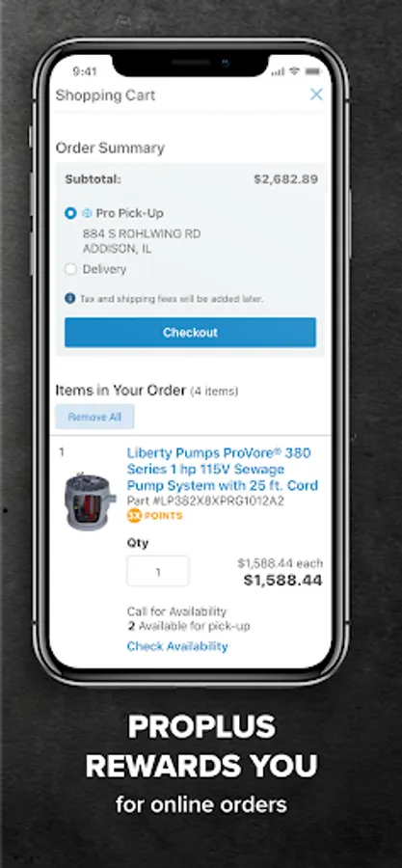402x868 pixels.
Task: Click the Shopping Cart header title
Action: pyautogui.click(x=106, y=95)
